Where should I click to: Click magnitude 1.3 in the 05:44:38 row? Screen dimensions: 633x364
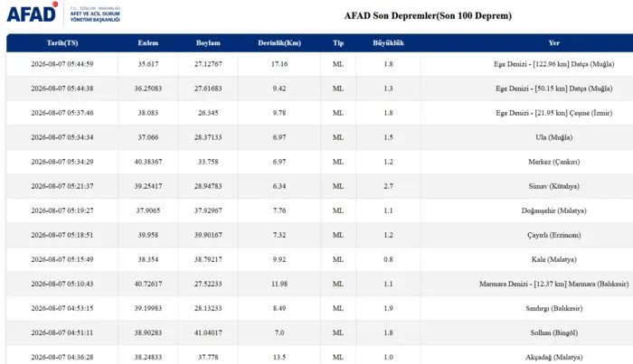click(388, 89)
